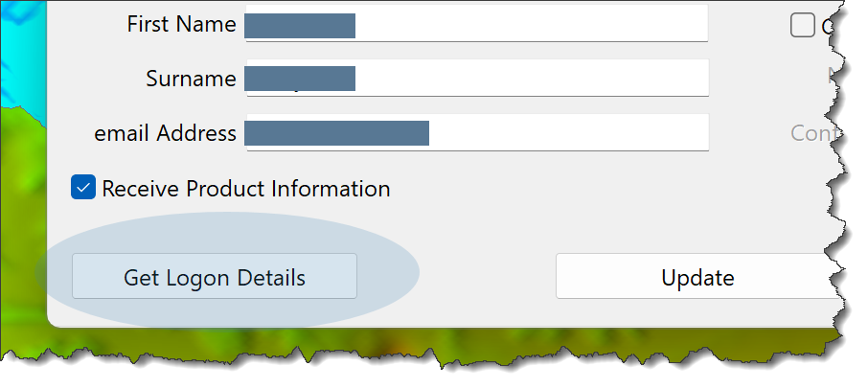Click the greyed-out Cont text at right
This screenshot has width=868, height=389.
816,133
